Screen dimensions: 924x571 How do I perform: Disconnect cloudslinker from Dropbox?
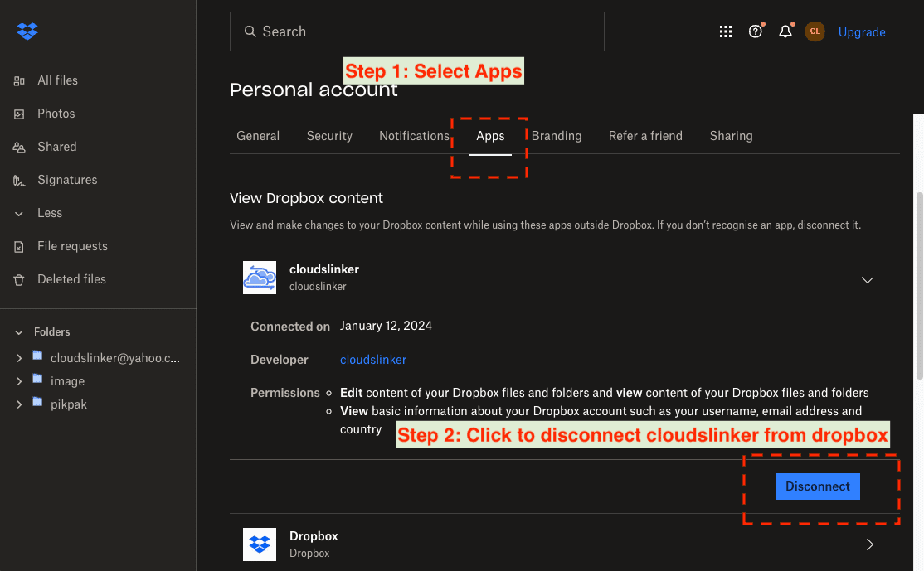817,486
